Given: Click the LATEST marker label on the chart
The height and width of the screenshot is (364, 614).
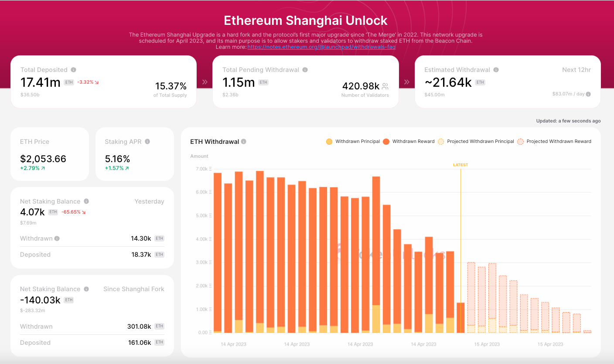Looking at the screenshot, I should pyautogui.click(x=460, y=165).
